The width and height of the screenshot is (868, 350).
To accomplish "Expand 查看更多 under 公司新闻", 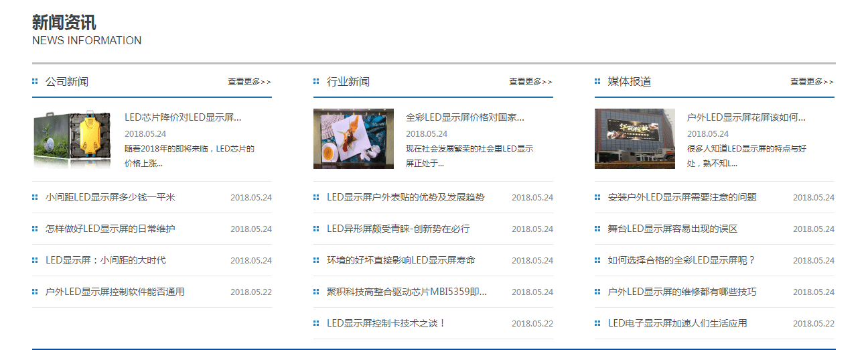I will 249,82.
